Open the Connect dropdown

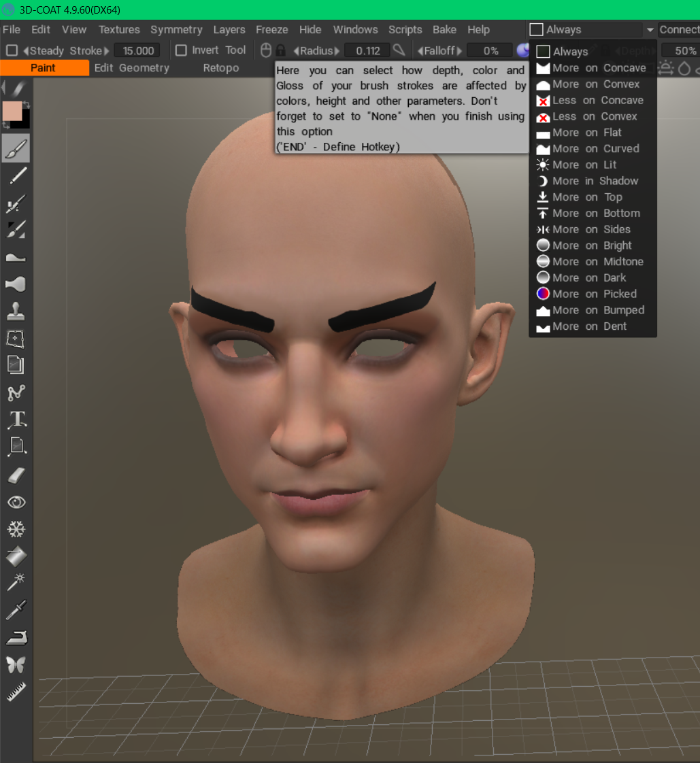point(679,30)
